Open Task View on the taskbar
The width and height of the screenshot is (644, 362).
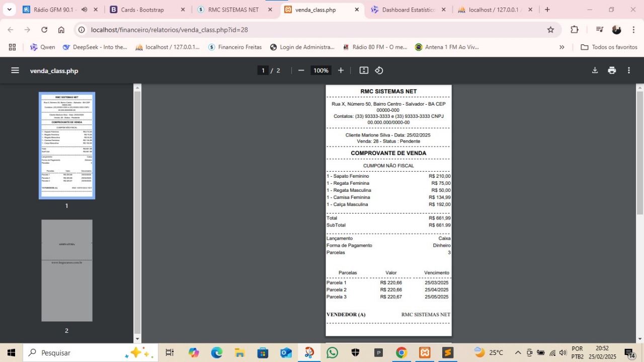(x=170, y=352)
